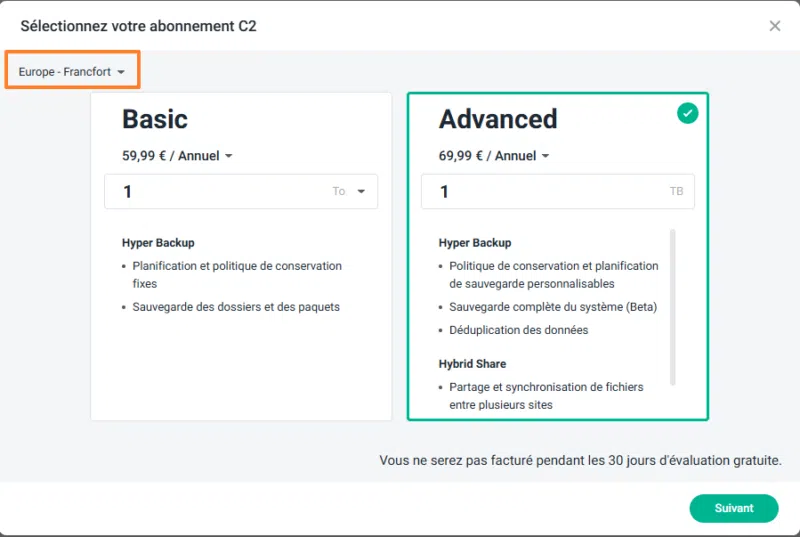Image resolution: width=800 pixels, height=537 pixels.
Task: Click the Advanced plan title
Action: pos(498,119)
